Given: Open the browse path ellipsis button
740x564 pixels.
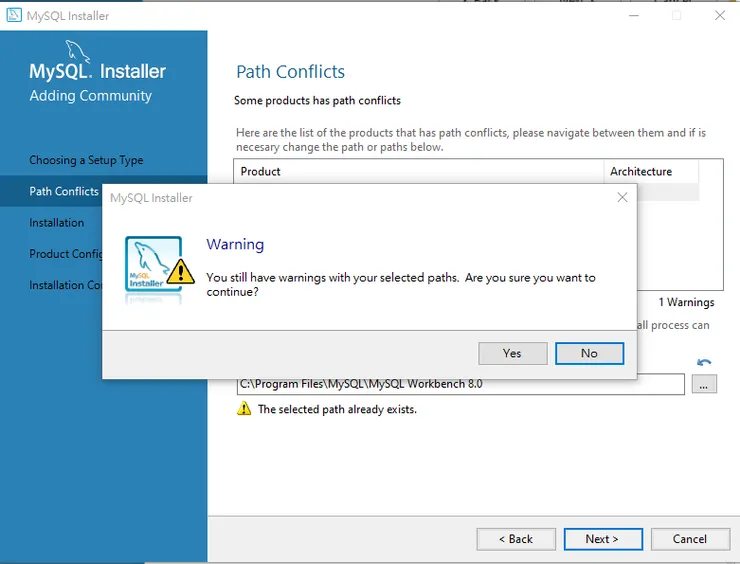Looking at the screenshot, I should click(x=704, y=384).
